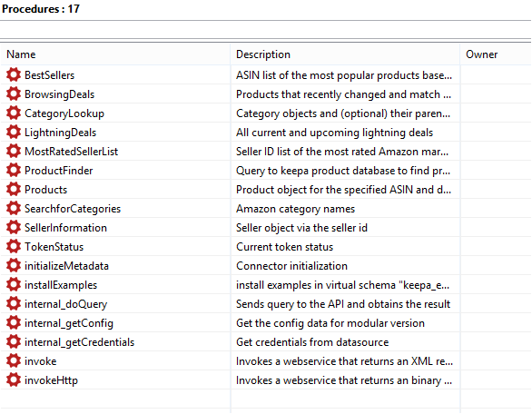Viewport: 532px width, 414px height.
Task: Click the gear icon next to invokeHttp
Action: (x=14, y=379)
